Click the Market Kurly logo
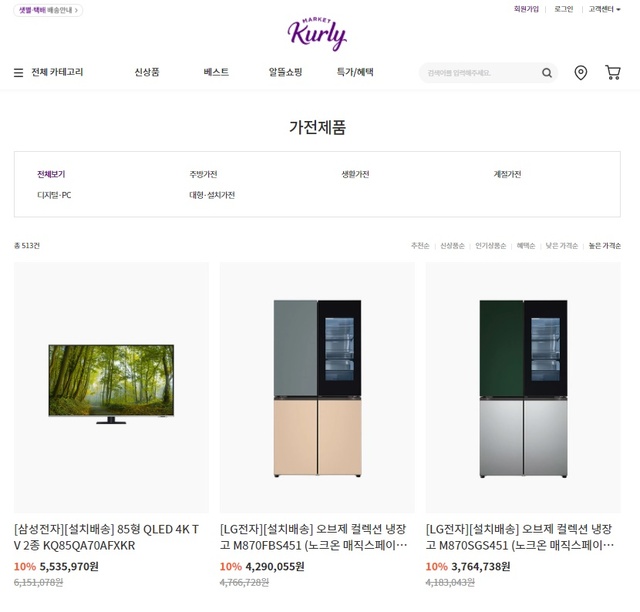Viewport: 640px width, 612px height. click(317, 34)
